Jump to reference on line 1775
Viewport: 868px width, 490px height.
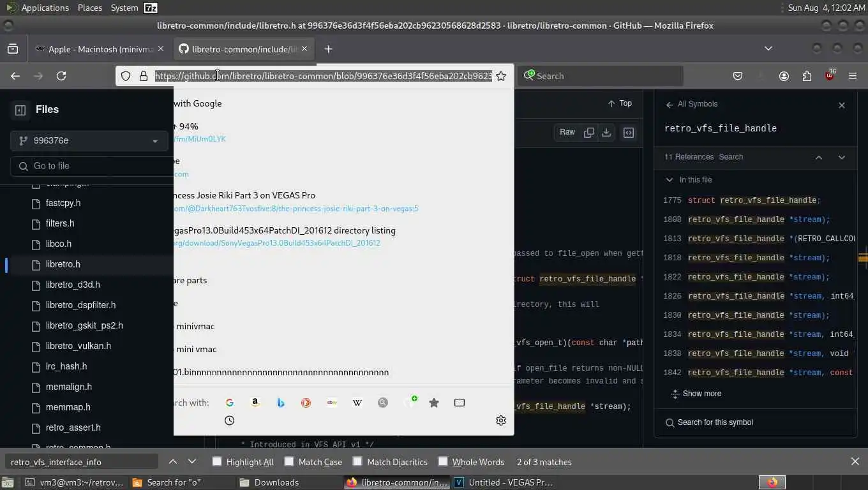click(x=758, y=200)
